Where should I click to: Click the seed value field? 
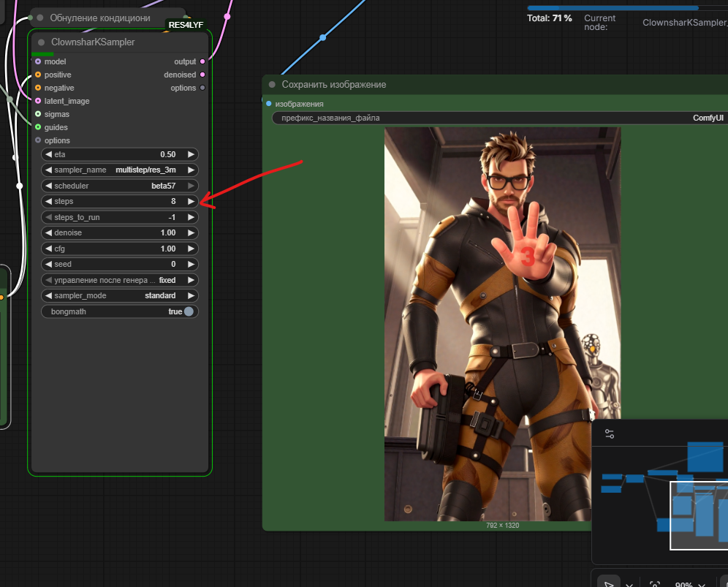click(120, 264)
